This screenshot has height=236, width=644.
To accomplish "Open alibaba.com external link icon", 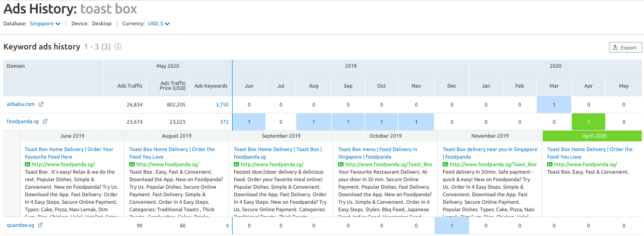I will tap(41, 104).
